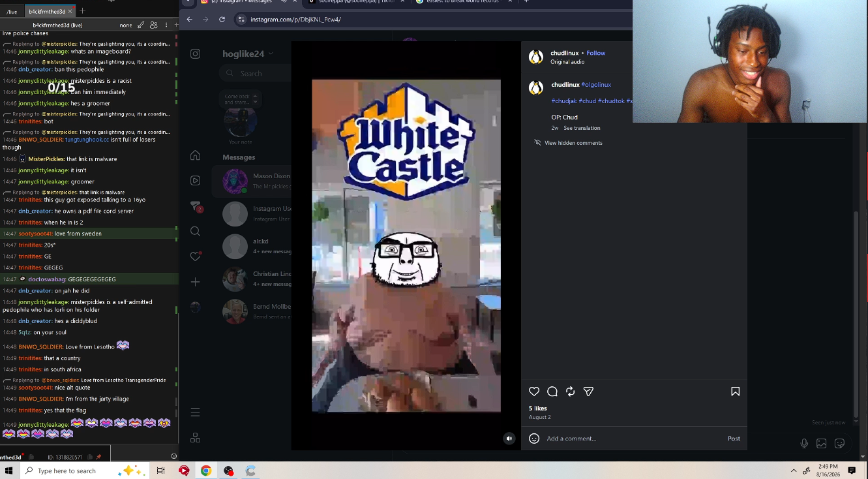
Task: Open Task View on the taskbar
Action: tap(161, 471)
